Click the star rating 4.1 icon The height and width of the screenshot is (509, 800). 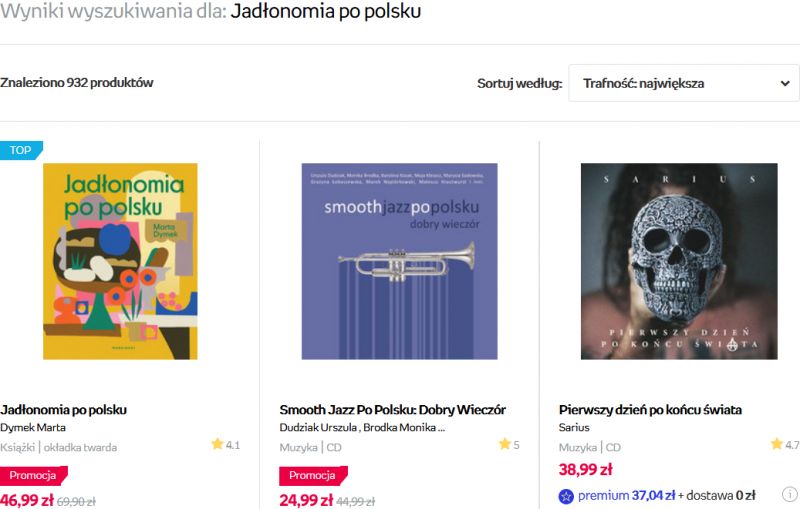218,444
